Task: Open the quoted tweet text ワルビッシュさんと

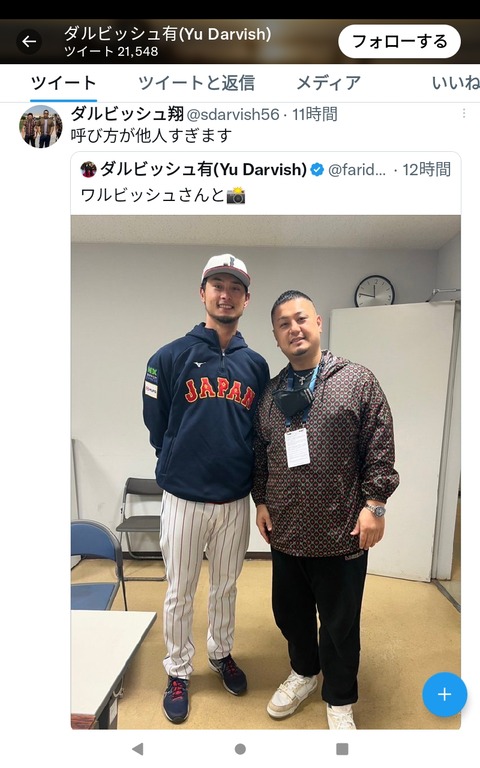Action: coord(163,195)
